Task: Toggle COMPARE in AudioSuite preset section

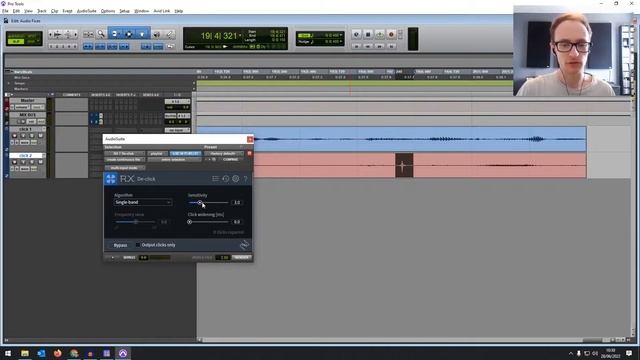Action: point(231,160)
